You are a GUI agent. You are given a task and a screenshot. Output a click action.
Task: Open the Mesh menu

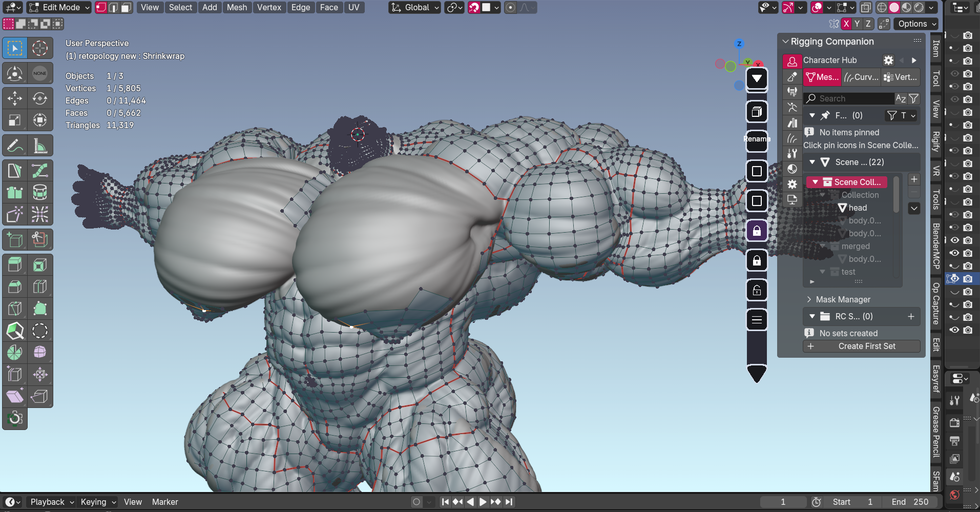pyautogui.click(x=237, y=8)
